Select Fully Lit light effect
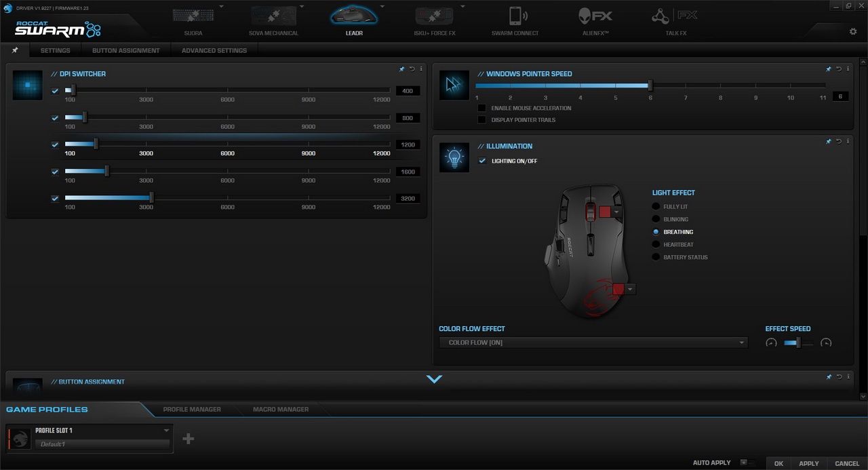 point(656,206)
